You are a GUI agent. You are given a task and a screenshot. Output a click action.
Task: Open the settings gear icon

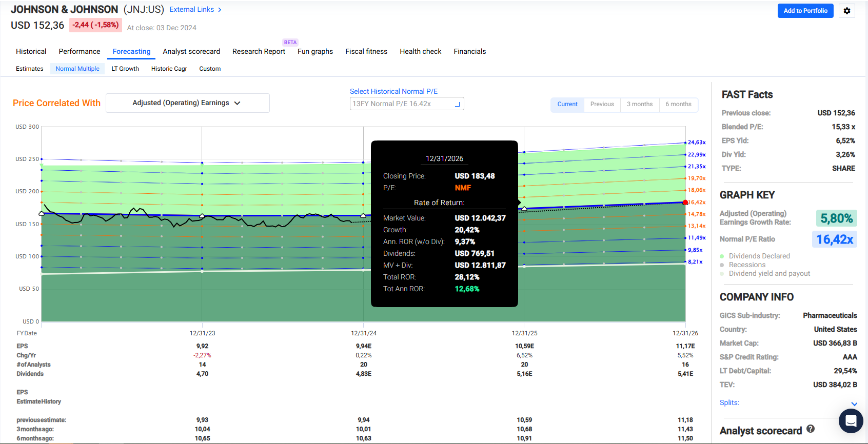pyautogui.click(x=846, y=11)
